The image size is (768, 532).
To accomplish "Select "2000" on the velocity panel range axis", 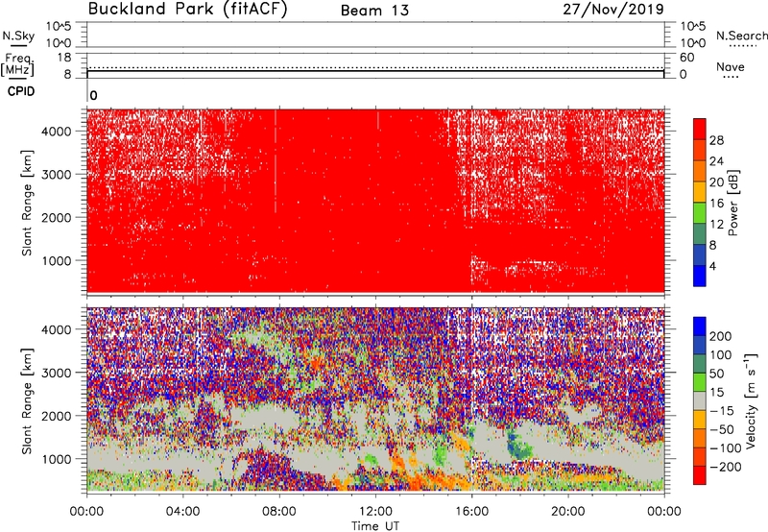I will pyautogui.click(x=57, y=416).
